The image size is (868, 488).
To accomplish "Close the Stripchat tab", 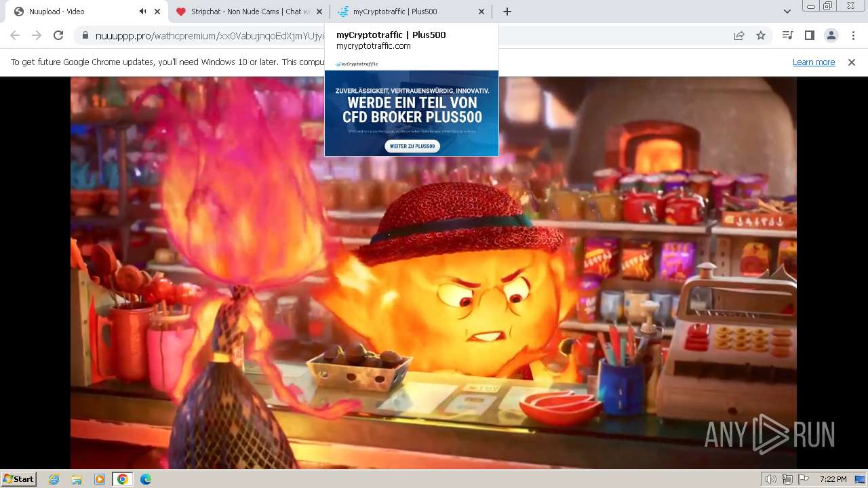I will tap(319, 12).
